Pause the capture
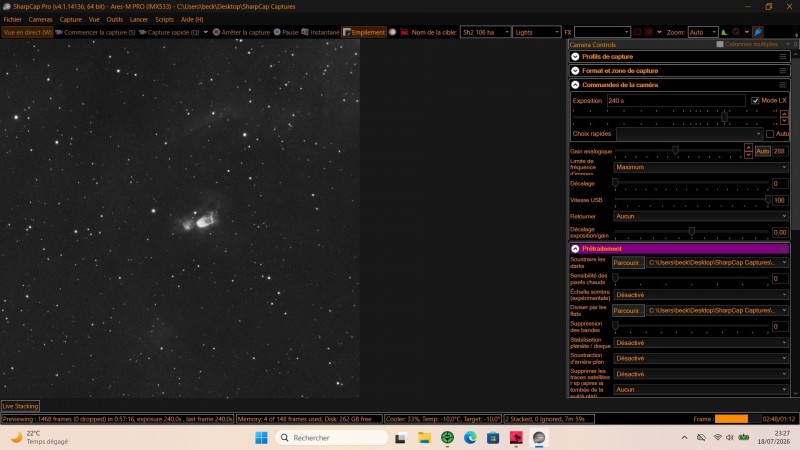This screenshot has height=450, width=800. coord(286,32)
